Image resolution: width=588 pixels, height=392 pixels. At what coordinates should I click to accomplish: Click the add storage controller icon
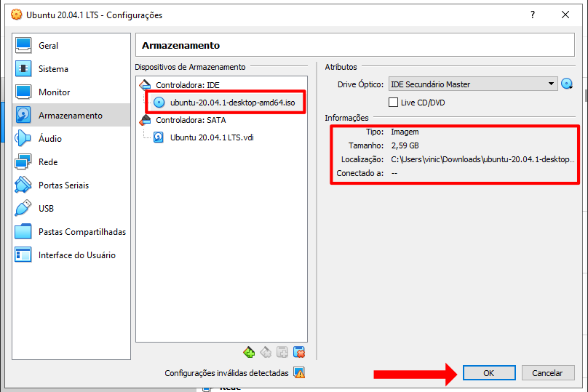pyautogui.click(x=249, y=352)
